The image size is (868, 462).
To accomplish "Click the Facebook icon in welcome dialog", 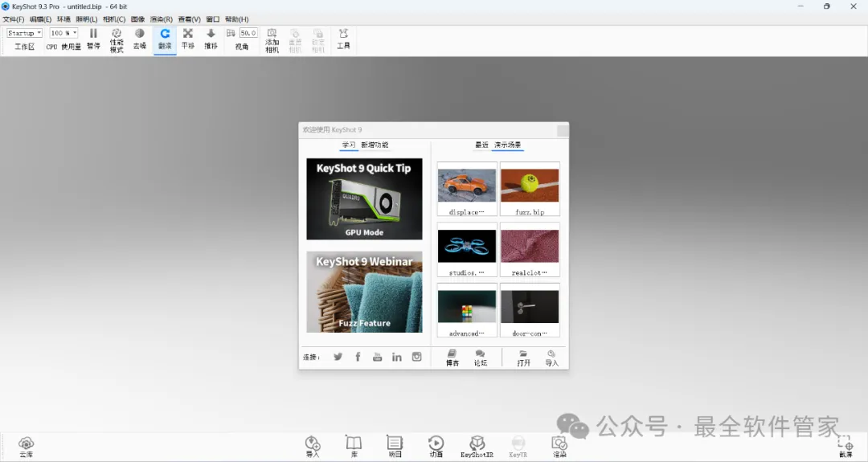I will pyautogui.click(x=358, y=357).
